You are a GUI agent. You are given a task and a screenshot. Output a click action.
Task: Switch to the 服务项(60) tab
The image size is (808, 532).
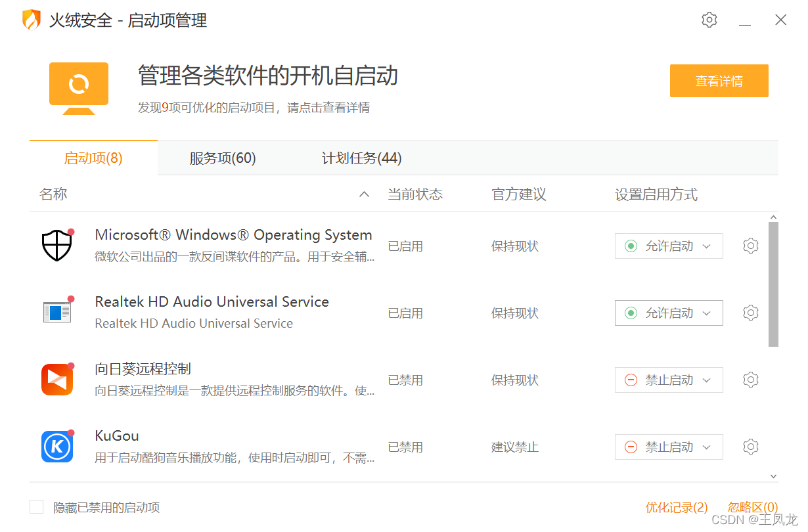[223, 158]
